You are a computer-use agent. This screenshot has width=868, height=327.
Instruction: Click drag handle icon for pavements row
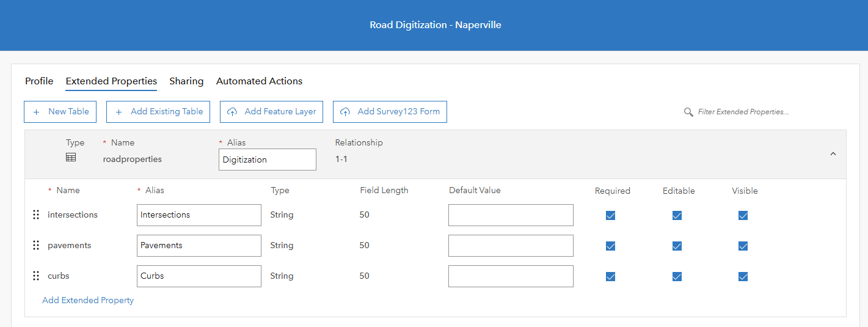(36, 245)
